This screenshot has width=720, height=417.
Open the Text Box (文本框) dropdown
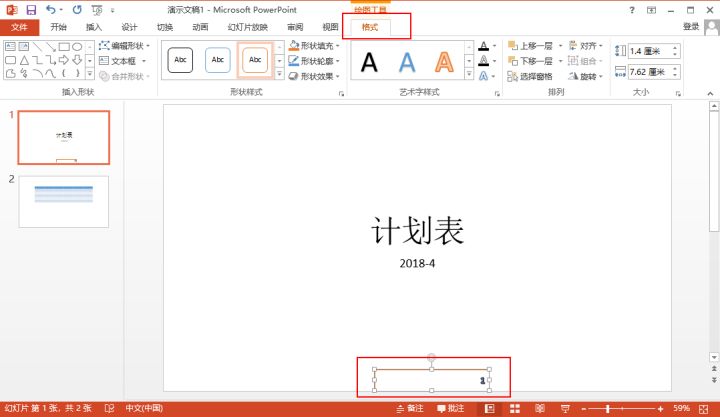[123, 61]
